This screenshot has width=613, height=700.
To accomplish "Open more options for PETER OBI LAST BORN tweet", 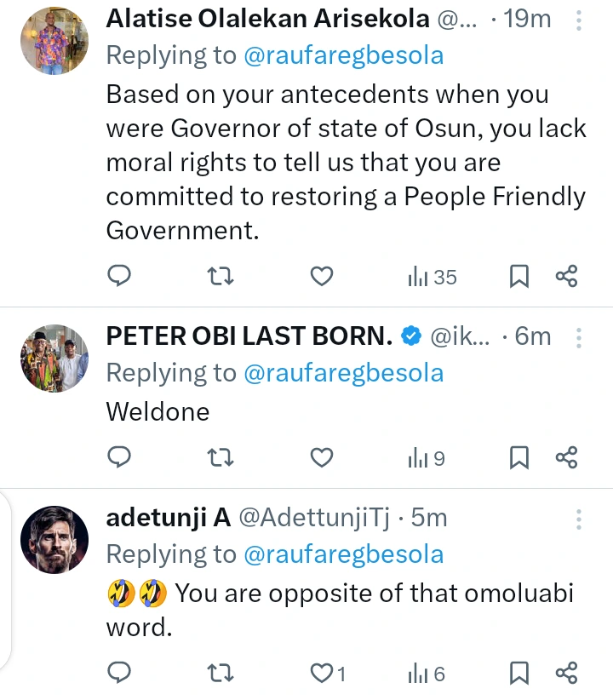I will coord(579,338).
